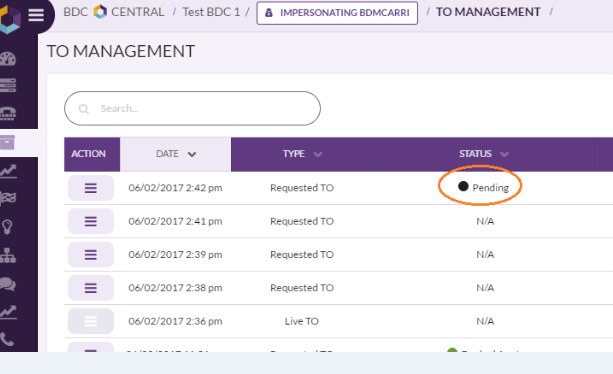Select the server stack sidebar icon
Image resolution: width=613 pixels, height=374 pixels.
8,85
